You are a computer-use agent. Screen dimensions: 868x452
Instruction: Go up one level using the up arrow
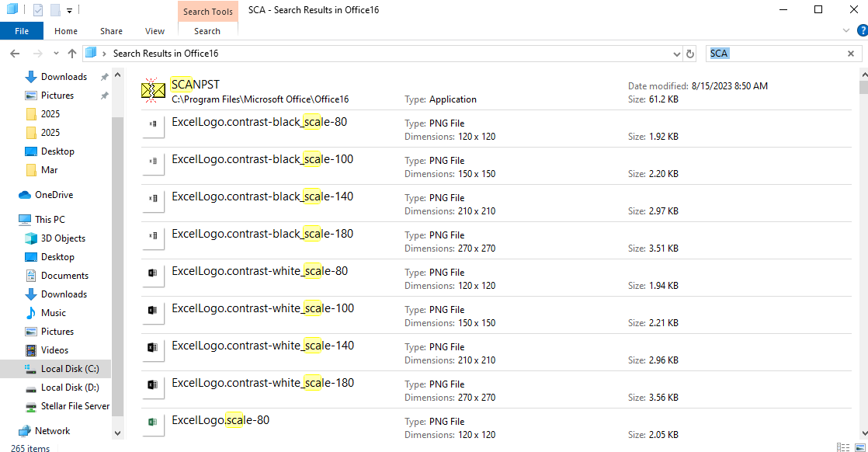72,53
